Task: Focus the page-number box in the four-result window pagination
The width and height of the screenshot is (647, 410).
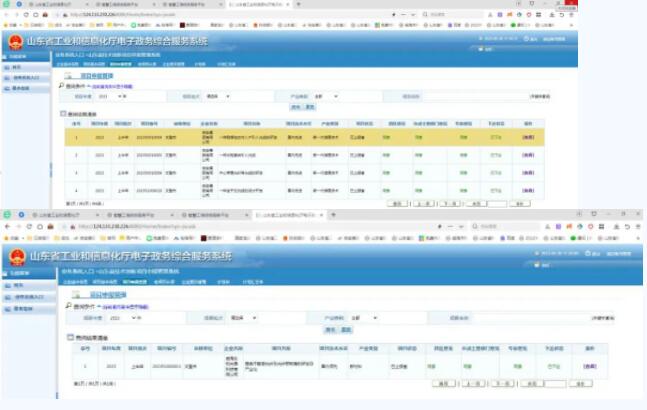Action: click(497, 204)
